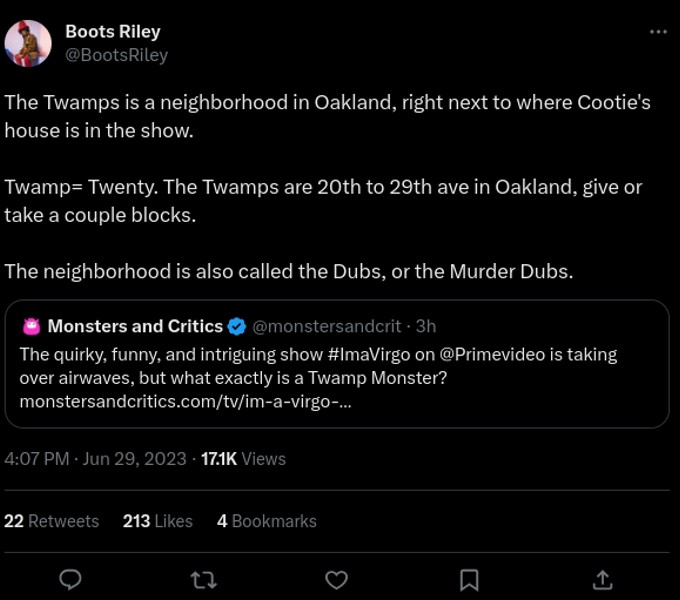The height and width of the screenshot is (600, 680).
Task: Share the tweet via share icon
Action: coord(602,580)
